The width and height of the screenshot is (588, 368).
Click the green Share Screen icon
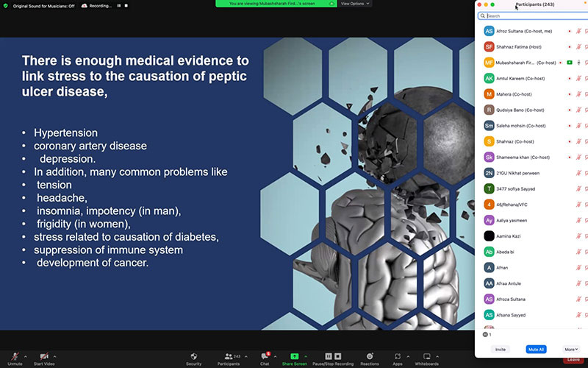(x=295, y=356)
